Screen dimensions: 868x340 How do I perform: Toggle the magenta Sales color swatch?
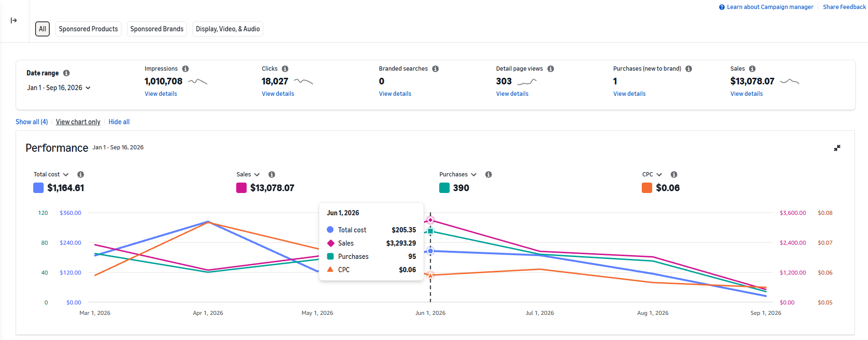pyautogui.click(x=241, y=188)
